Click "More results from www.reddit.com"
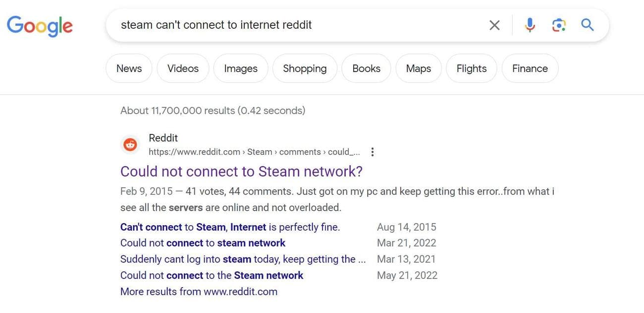The width and height of the screenshot is (644, 313). coord(199,292)
